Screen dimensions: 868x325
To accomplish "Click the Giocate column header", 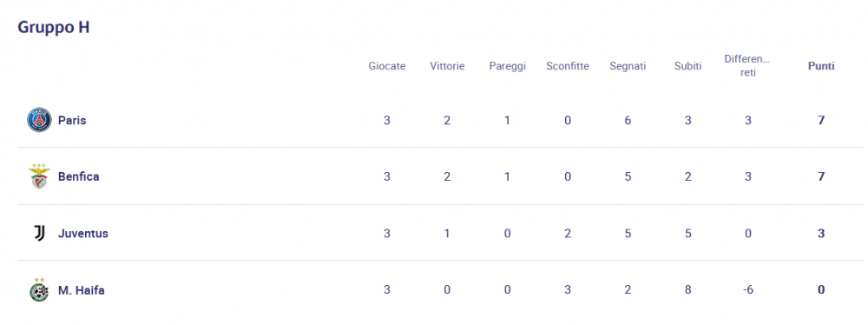I will tap(387, 66).
